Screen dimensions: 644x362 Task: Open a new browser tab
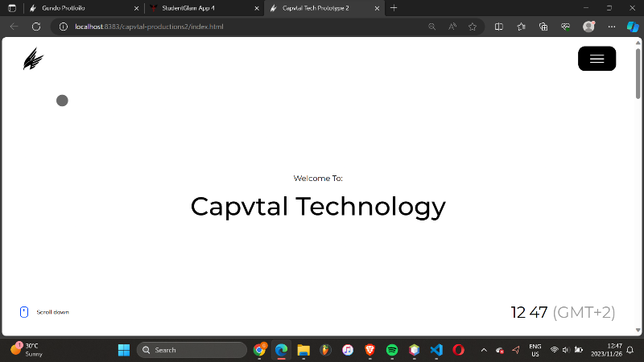tap(394, 7)
